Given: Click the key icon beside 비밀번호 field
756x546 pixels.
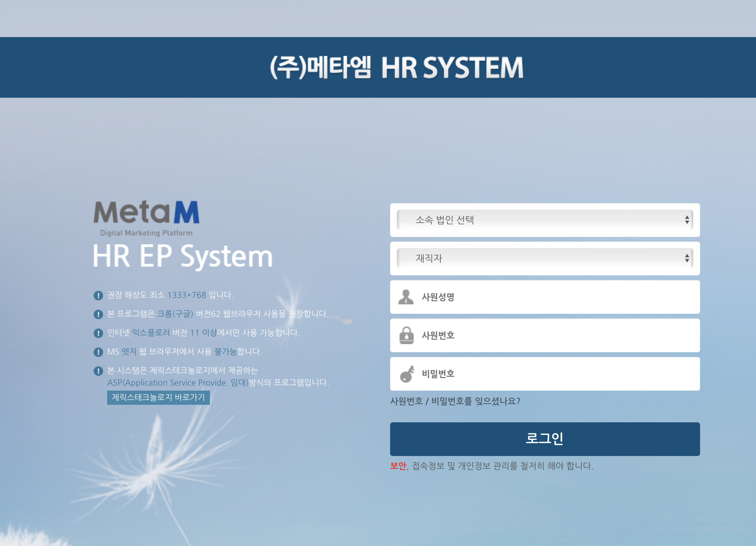Looking at the screenshot, I should click(x=407, y=374).
